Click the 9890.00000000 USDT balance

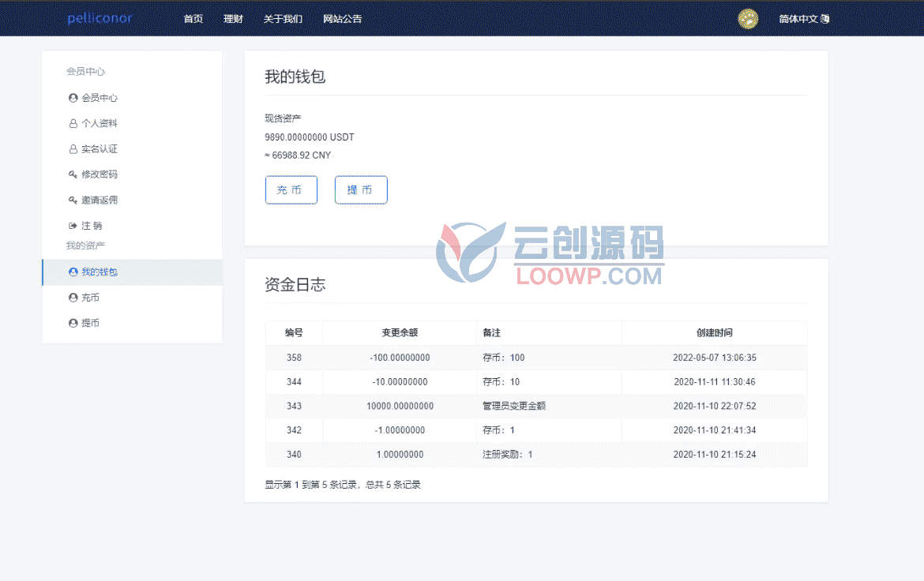[x=310, y=137]
